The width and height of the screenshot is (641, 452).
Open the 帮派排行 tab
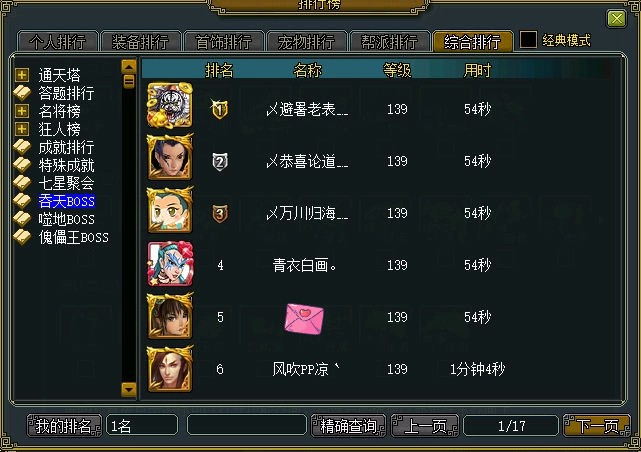389,41
